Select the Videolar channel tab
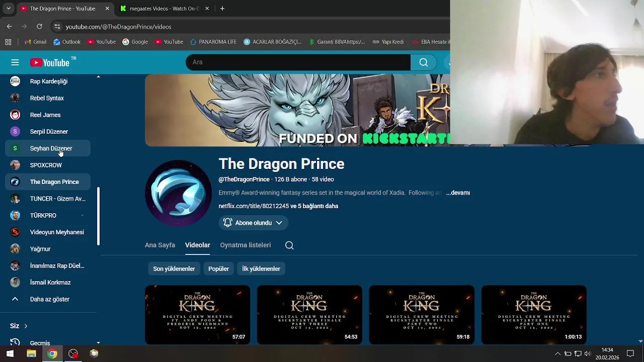Screen dimensions: 644x362 (197, 245)
